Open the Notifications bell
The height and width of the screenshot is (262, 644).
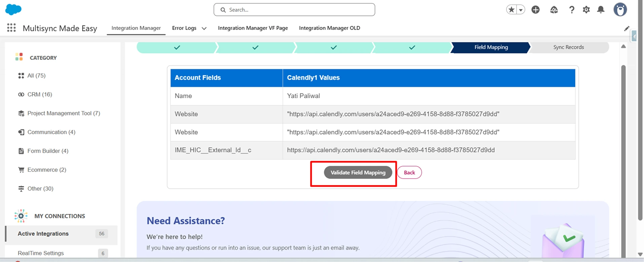point(601,10)
